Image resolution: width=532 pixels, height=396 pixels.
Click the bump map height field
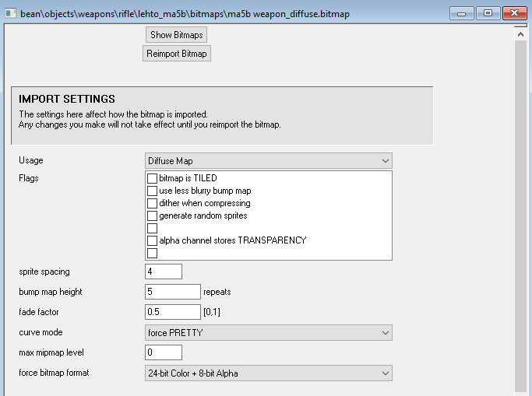coord(173,292)
